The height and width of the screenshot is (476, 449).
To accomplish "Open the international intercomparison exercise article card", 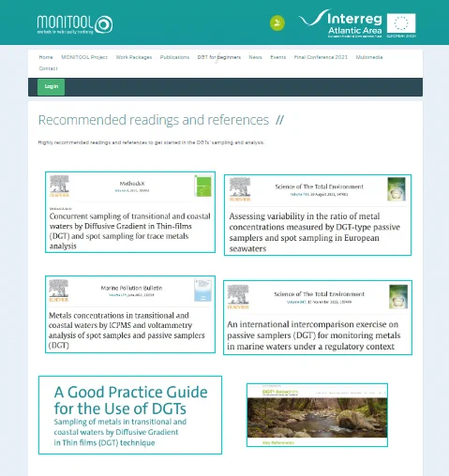I will point(318,318).
